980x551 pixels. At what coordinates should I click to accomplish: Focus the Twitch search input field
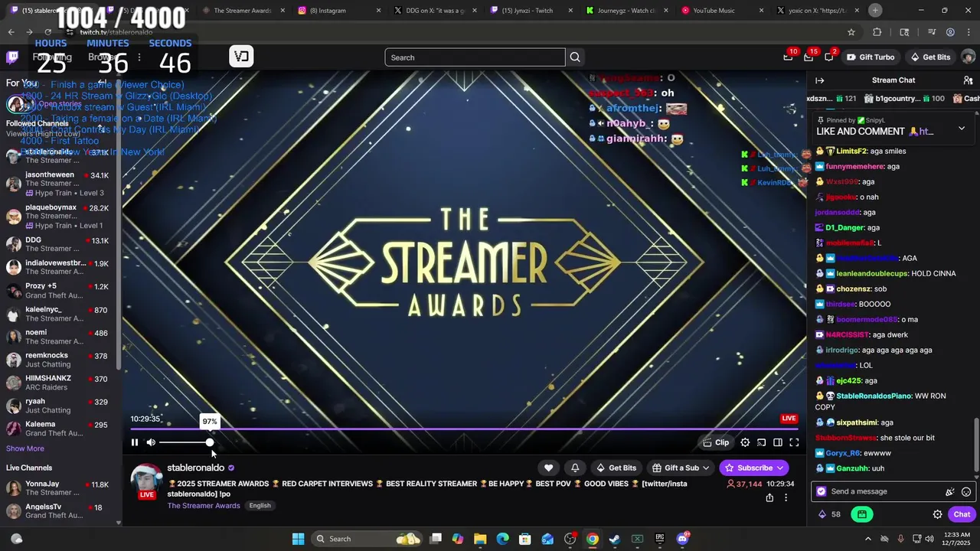475,57
